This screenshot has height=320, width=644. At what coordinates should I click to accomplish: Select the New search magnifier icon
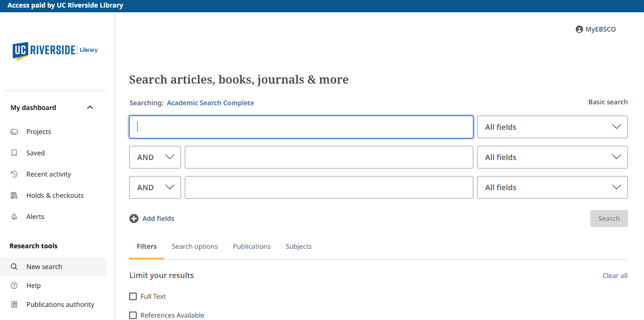coord(14,266)
